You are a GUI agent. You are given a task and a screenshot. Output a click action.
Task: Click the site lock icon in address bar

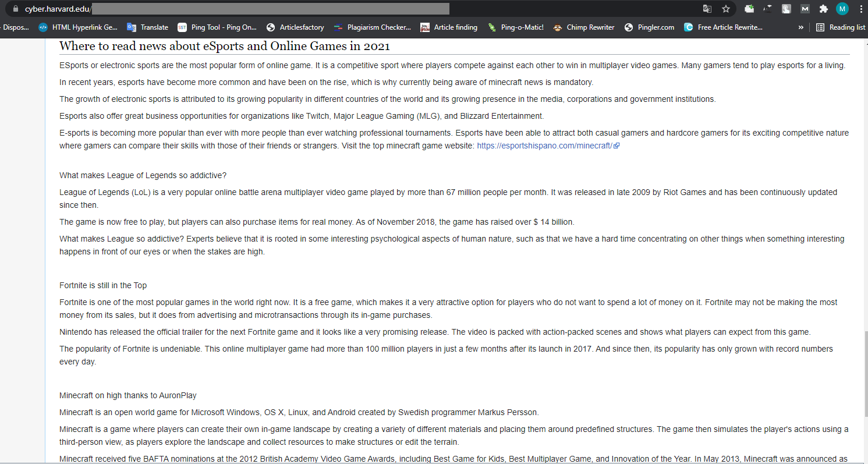[x=15, y=9]
